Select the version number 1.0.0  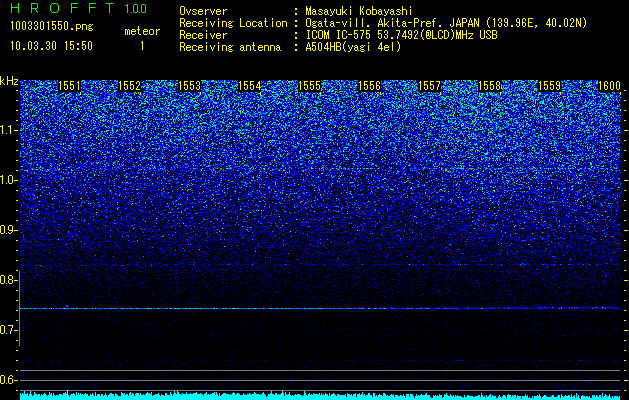[136, 8]
